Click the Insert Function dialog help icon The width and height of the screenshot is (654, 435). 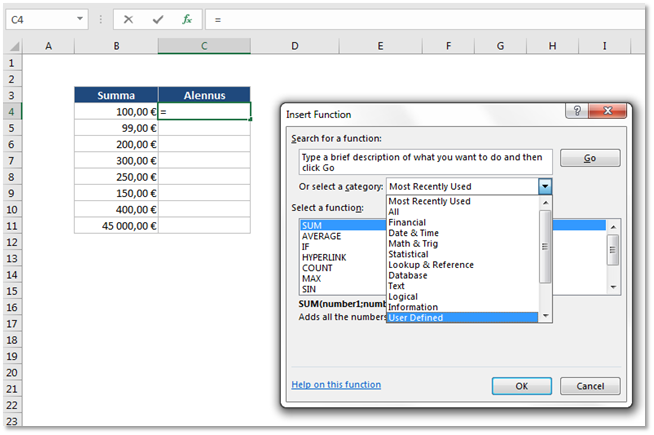click(578, 113)
